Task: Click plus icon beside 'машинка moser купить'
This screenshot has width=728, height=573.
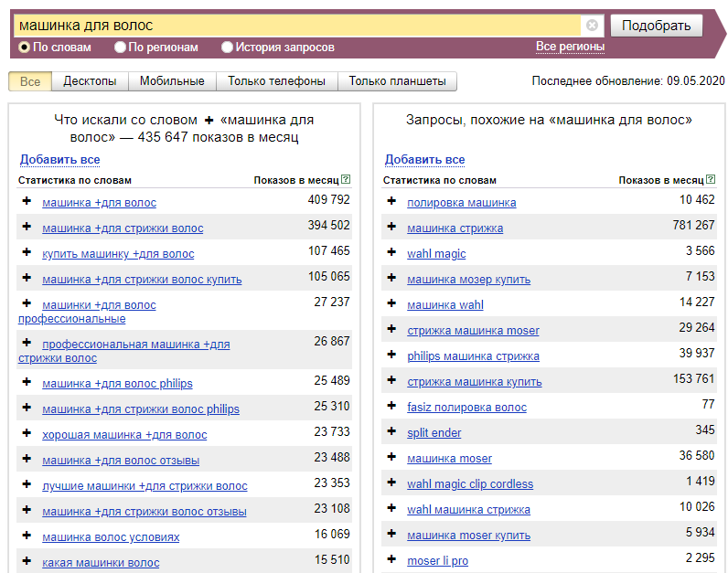Action: tap(391, 533)
